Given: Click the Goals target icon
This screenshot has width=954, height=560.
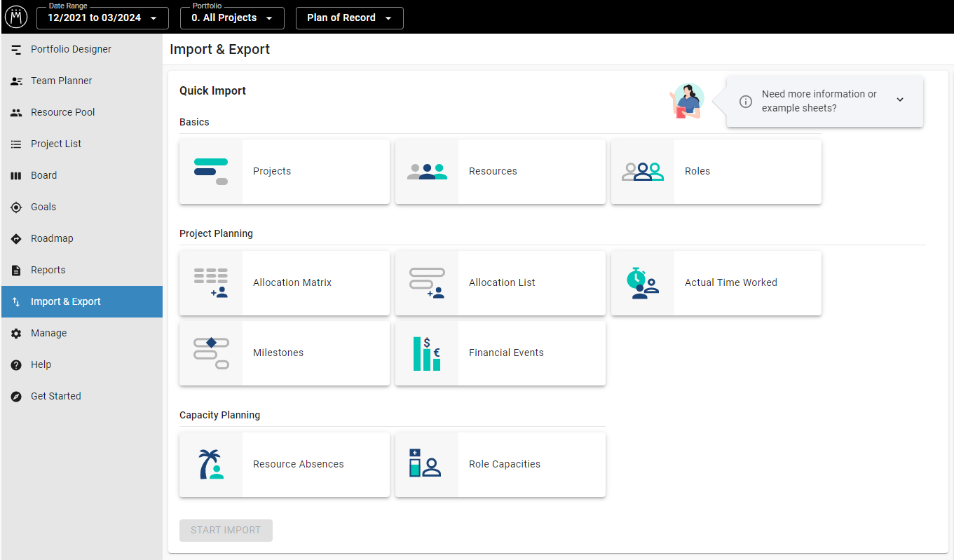Looking at the screenshot, I should click(x=16, y=207).
